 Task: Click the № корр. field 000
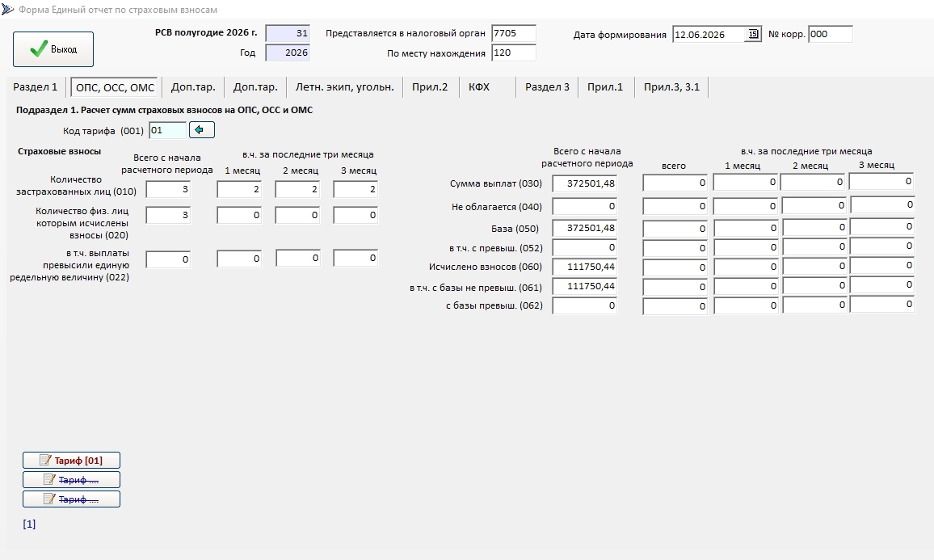(x=831, y=35)
